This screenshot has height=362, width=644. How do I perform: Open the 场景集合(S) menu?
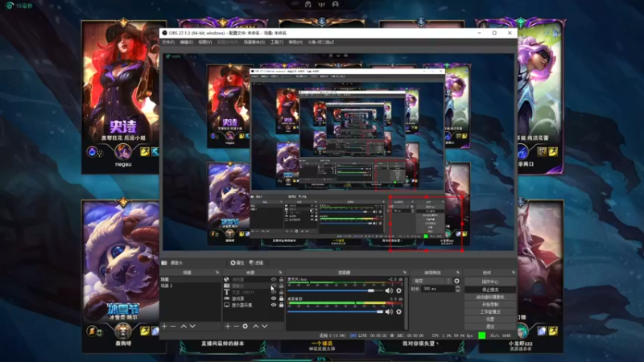(254, 43)
